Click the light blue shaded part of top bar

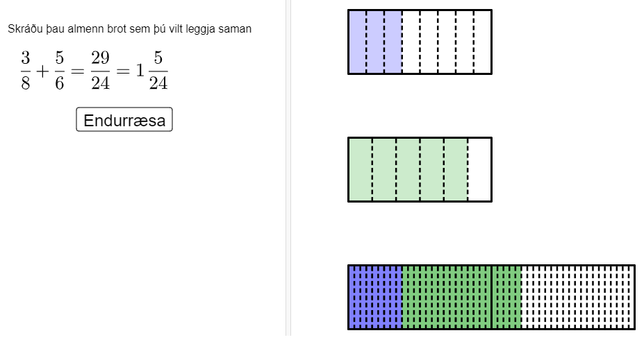375,42
